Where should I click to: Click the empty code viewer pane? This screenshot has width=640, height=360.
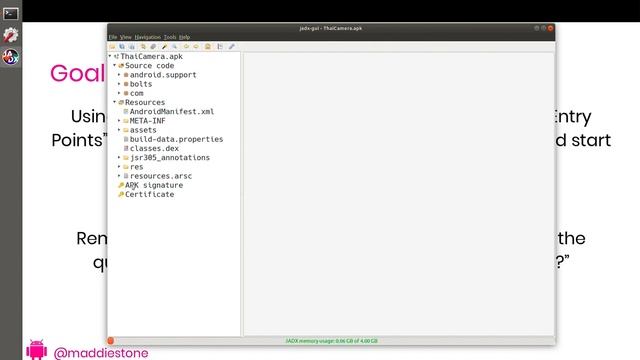(x=399, y=194)
